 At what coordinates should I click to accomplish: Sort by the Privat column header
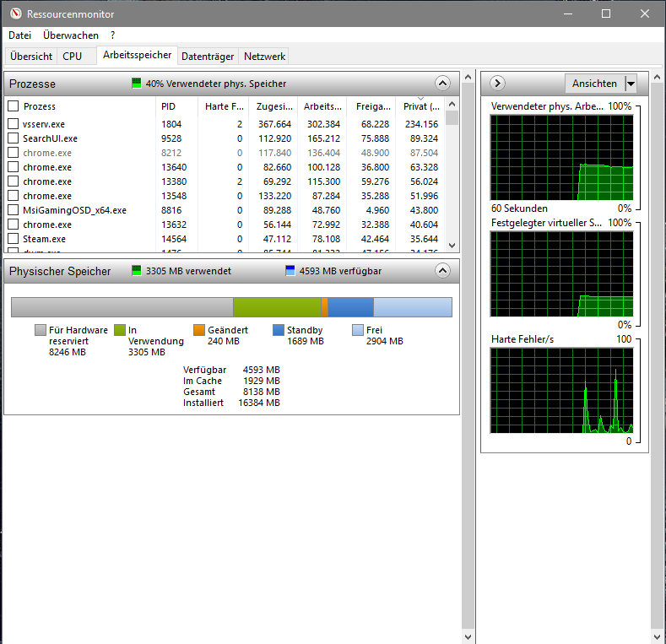point(420,106)
